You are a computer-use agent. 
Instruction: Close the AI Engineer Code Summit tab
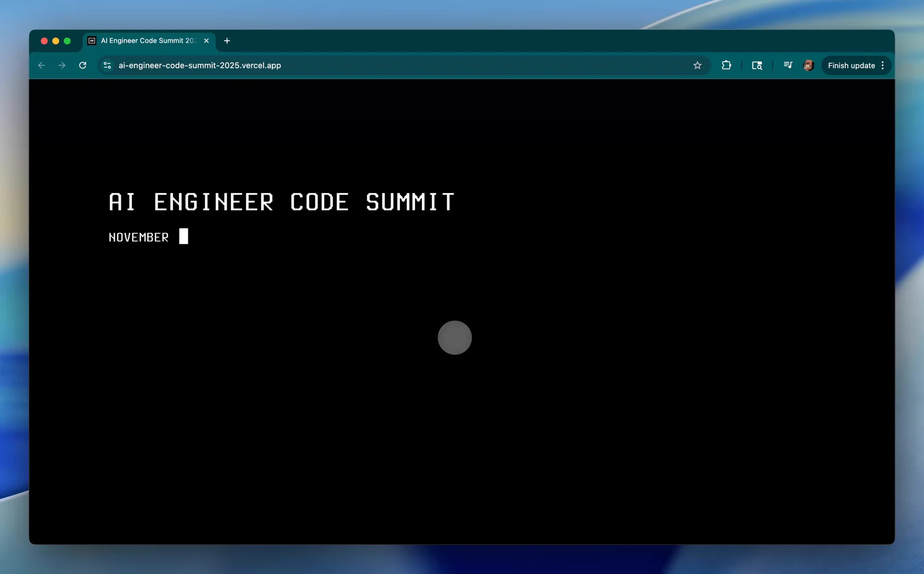tap(206, 41)
